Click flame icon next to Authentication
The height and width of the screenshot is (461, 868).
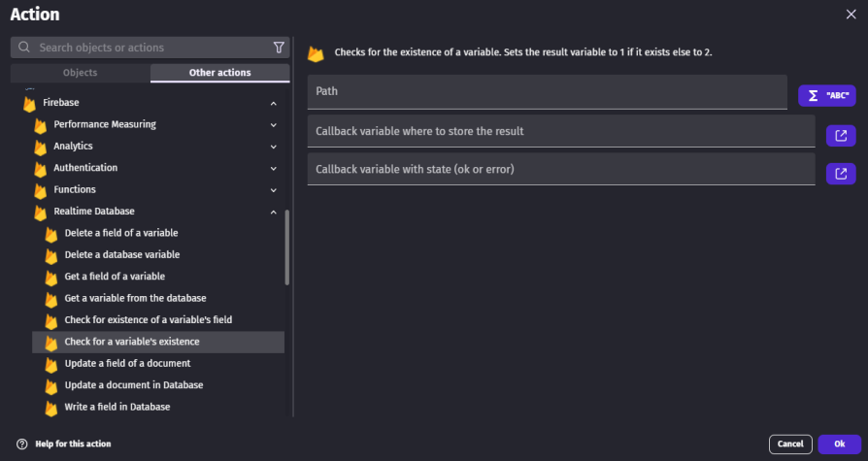pos(41,168)
